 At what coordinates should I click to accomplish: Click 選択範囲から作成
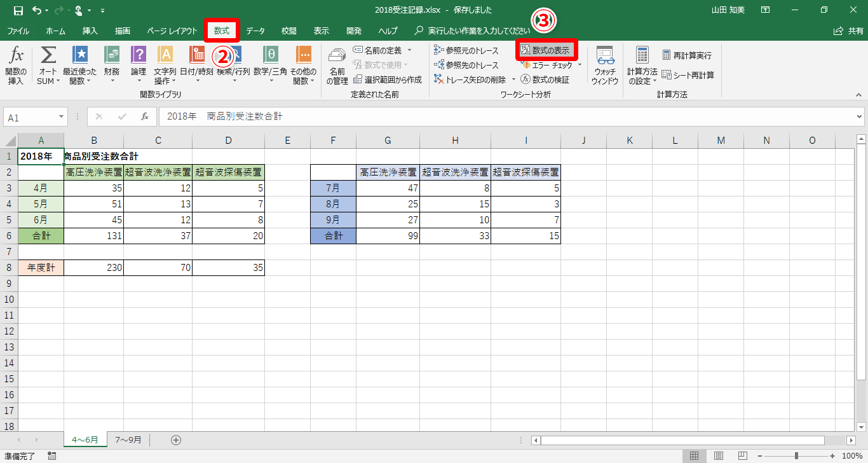388,79
